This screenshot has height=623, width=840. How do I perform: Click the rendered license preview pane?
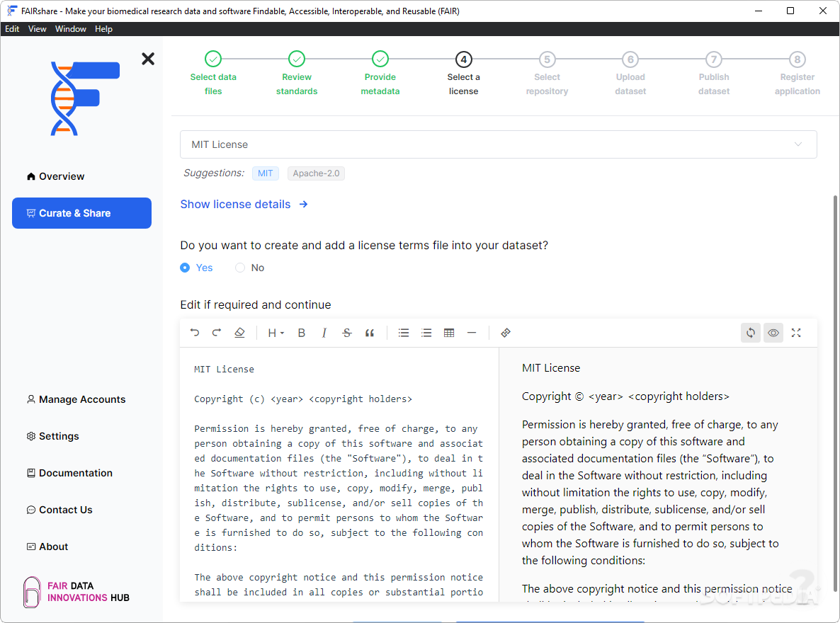[x=659, y=474]
